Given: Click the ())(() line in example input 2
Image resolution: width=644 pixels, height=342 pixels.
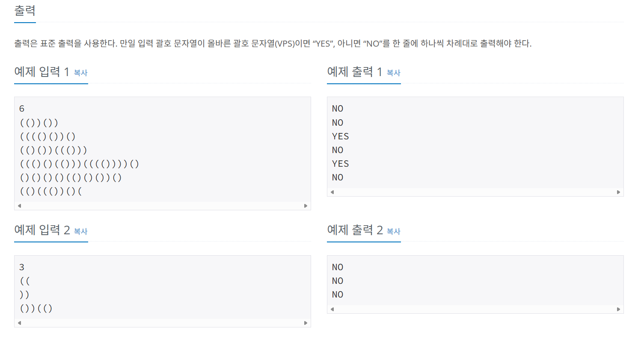Looking at the screenshot, I should click(x=36, y=308).
